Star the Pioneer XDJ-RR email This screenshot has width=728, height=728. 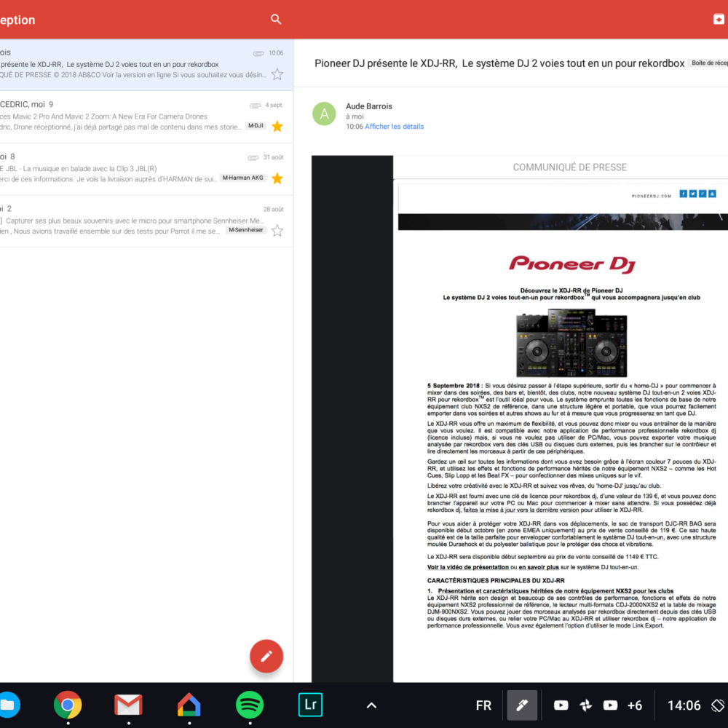277,74
